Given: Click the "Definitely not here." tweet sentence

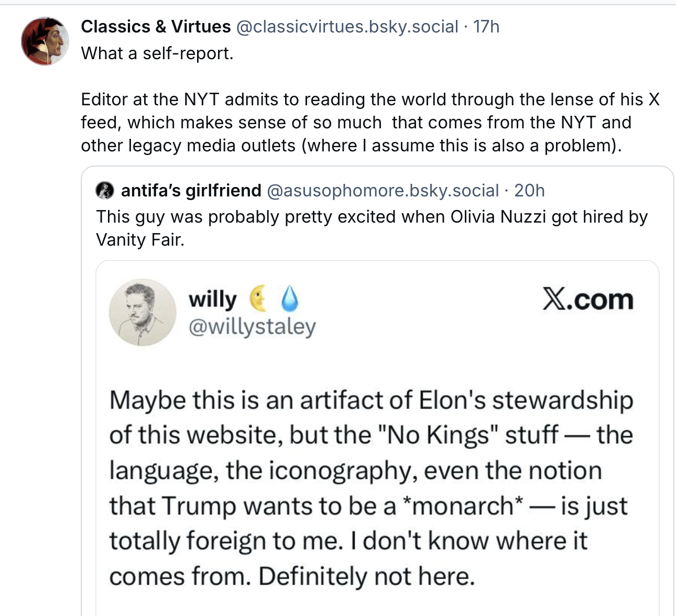Looking at the screenshot, I should [366, 577].
